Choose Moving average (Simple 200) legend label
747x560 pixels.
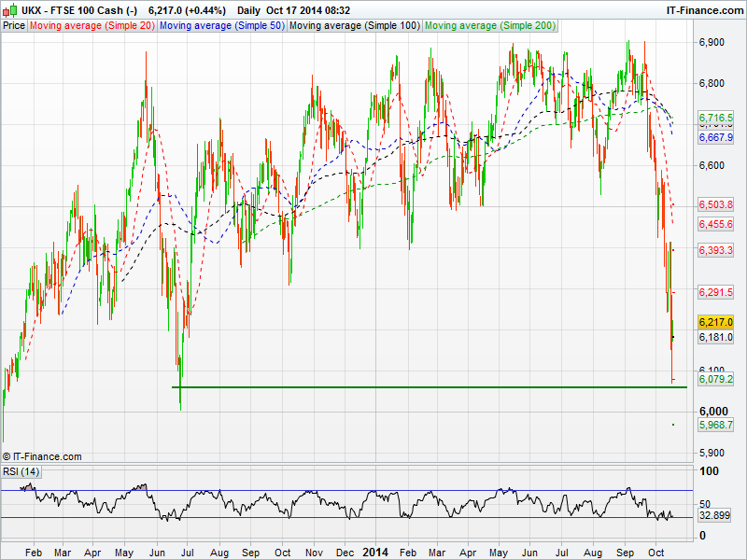point(490,25)
